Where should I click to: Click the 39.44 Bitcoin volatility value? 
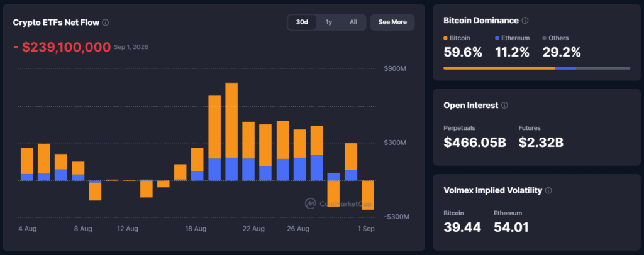(462, 227)
